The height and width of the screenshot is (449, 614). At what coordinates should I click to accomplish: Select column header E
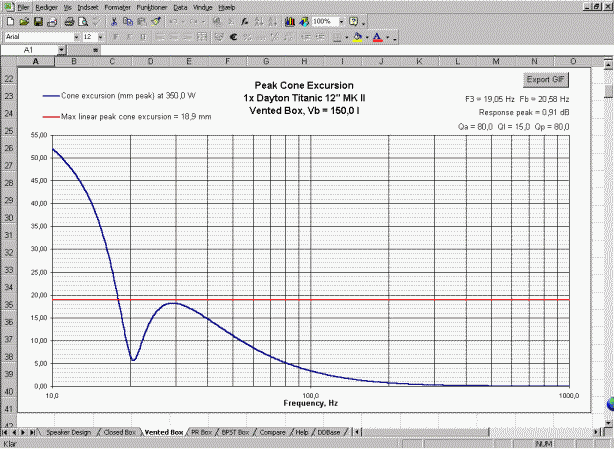pos(188,61)
